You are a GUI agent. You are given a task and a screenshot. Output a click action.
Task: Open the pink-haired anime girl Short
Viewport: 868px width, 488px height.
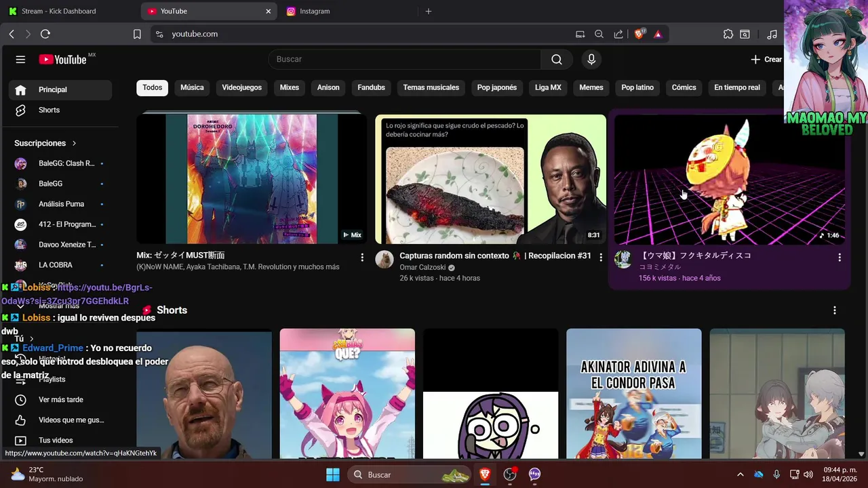(x=347, y=394)
